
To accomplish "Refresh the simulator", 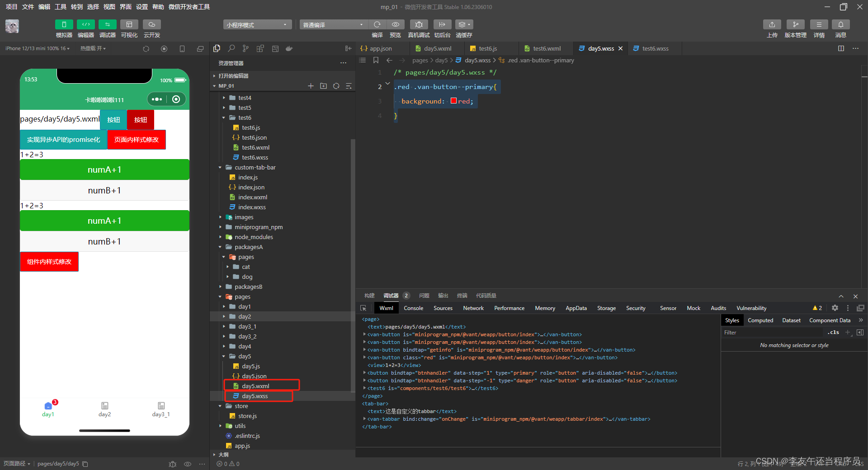I will 146,49.
